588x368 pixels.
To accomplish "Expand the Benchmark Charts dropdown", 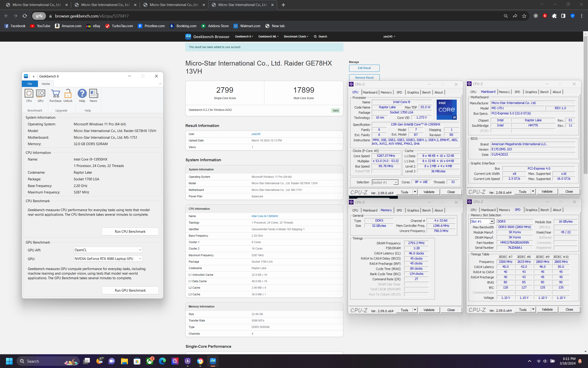I will [x=296, y=37].
